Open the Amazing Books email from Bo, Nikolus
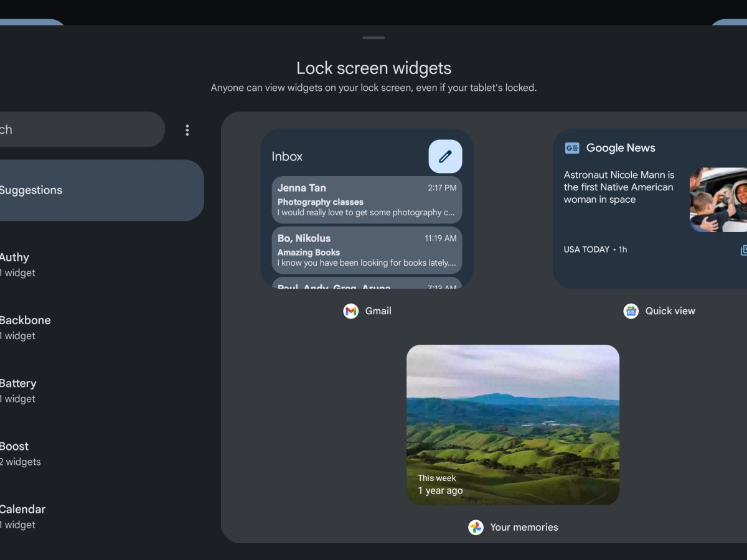 [367, 250]
